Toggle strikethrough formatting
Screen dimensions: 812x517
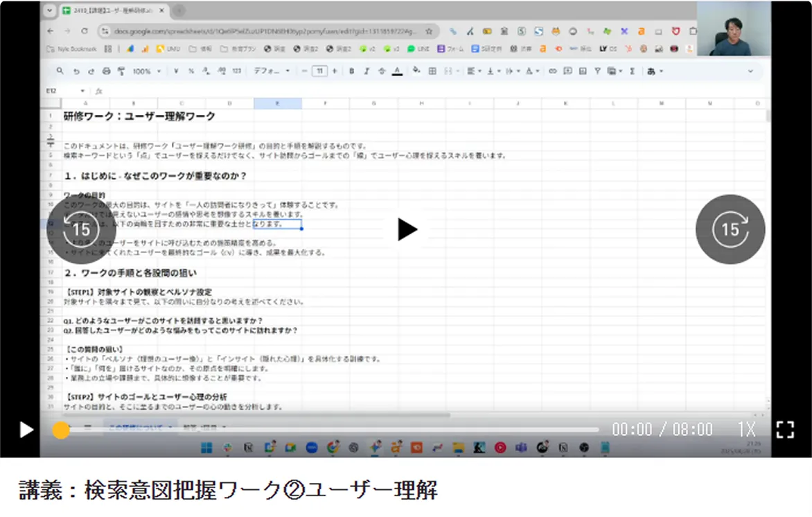coord(380,71)
